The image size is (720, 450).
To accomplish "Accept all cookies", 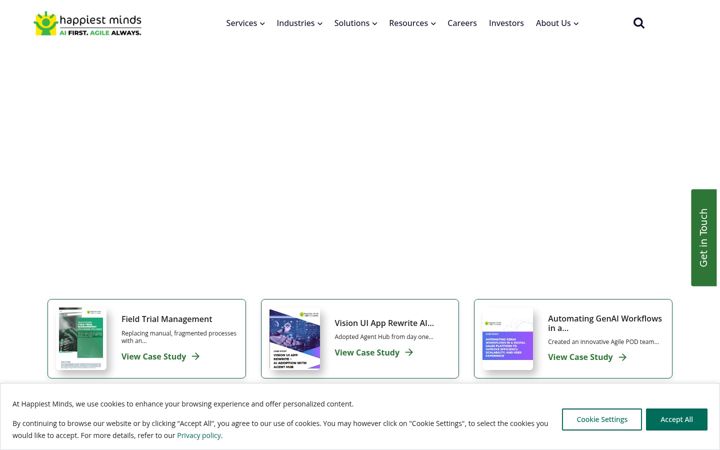I will pos(676,419).
